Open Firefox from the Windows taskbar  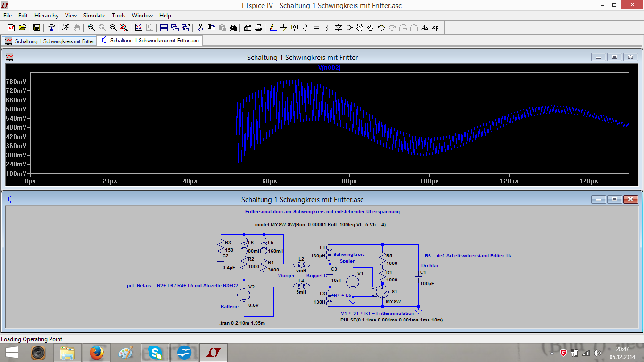tap(97, 352)
